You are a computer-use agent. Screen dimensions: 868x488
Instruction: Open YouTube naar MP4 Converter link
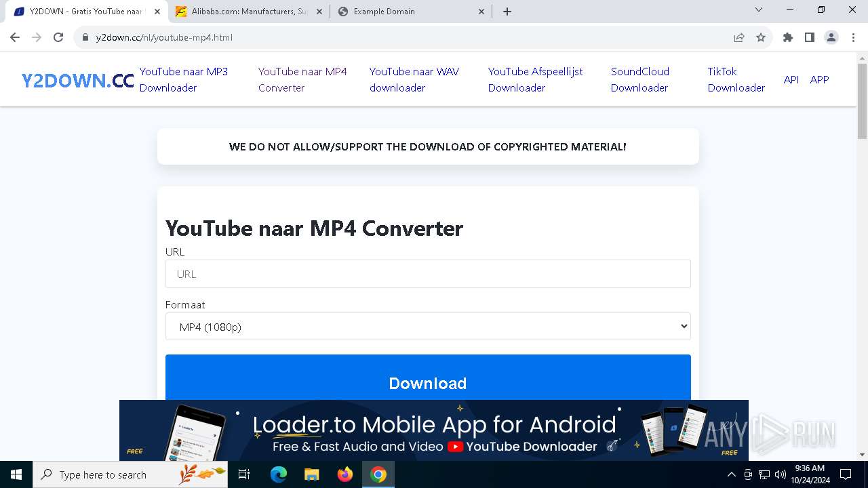click(302, 79)
